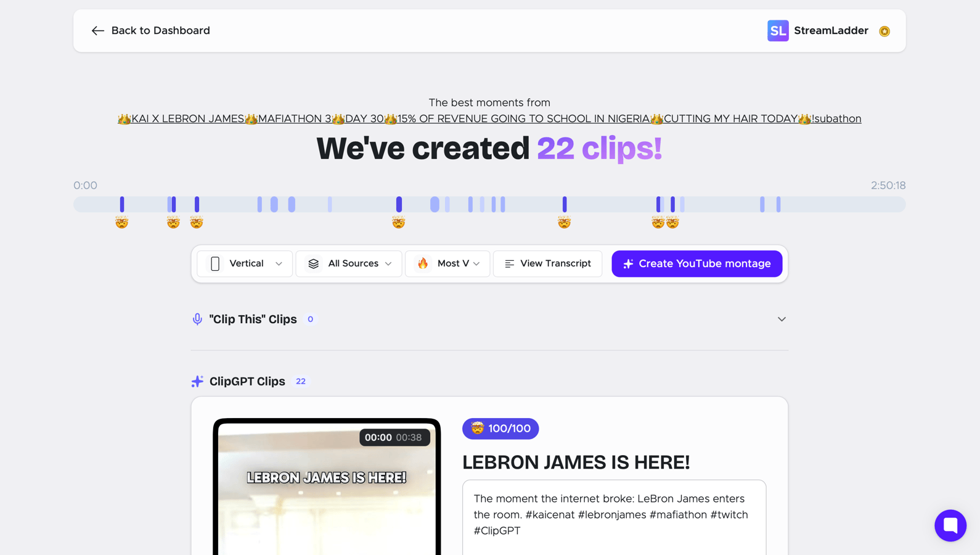This screenshot has height=555, width=980.
Task: Click sparkle icon on YouTube montage button
Action: coord(628,264)
